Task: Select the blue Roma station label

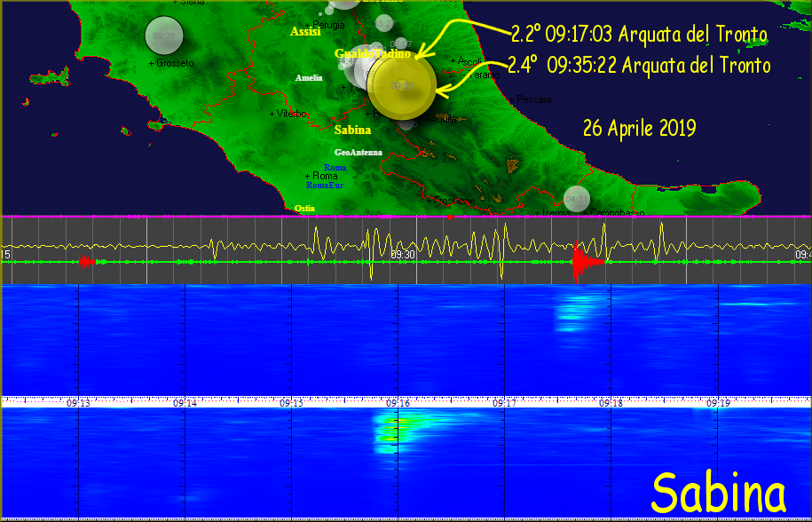Action: (x=335, y=167)
